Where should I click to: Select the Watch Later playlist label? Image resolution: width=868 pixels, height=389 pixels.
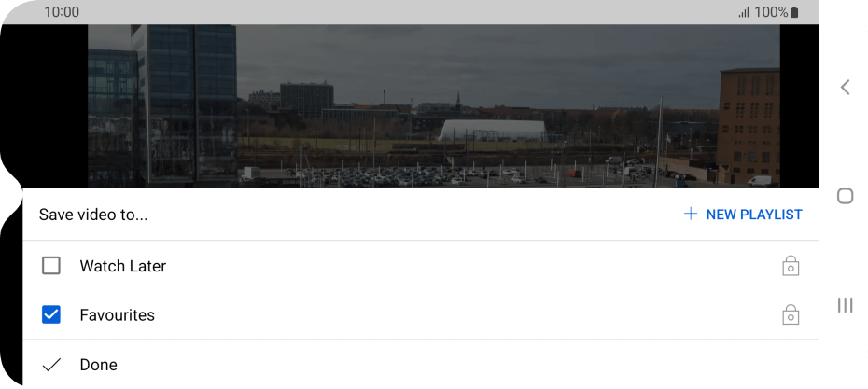pos(123,266)
